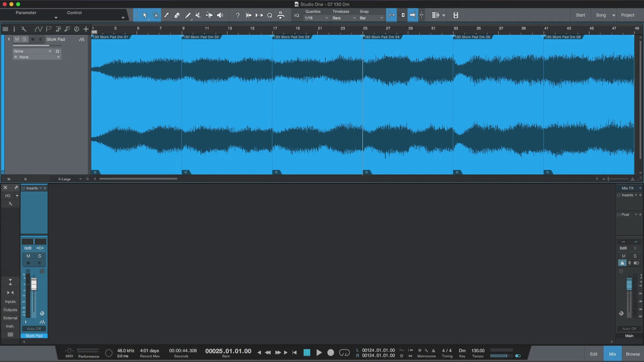Select the Arrow tool in the toolbar

[x=145, y=16]
